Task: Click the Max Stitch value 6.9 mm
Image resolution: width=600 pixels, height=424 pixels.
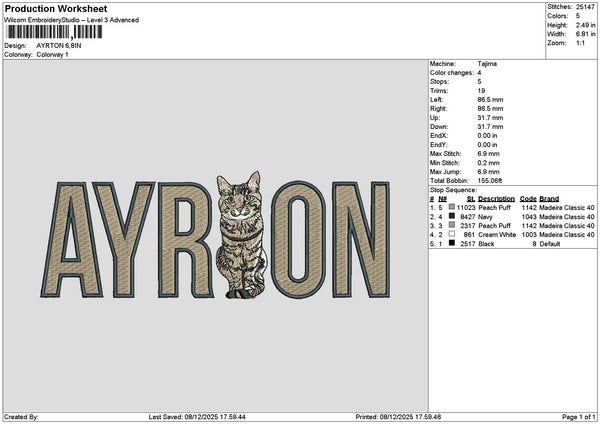Action: (488, 154)
